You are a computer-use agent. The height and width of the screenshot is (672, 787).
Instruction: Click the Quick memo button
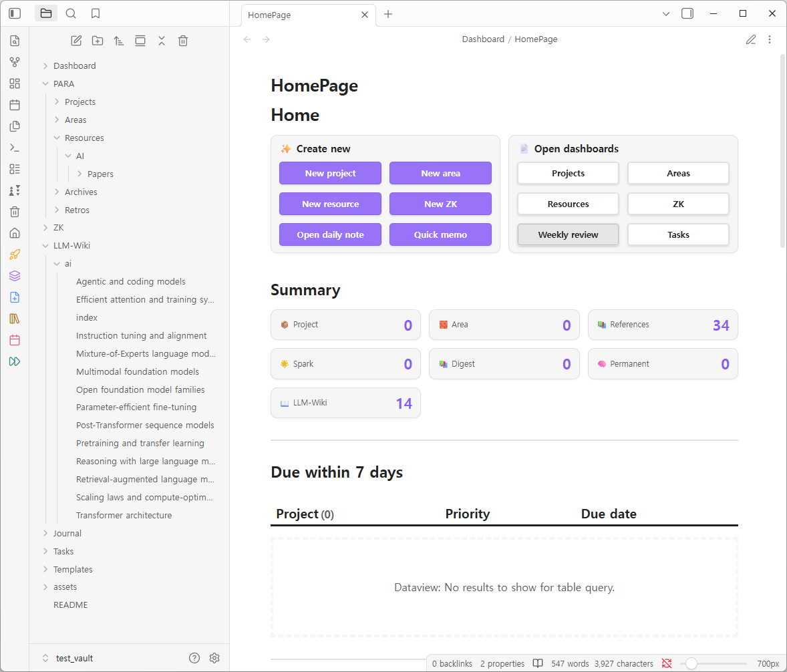click(x=440, y=234)
